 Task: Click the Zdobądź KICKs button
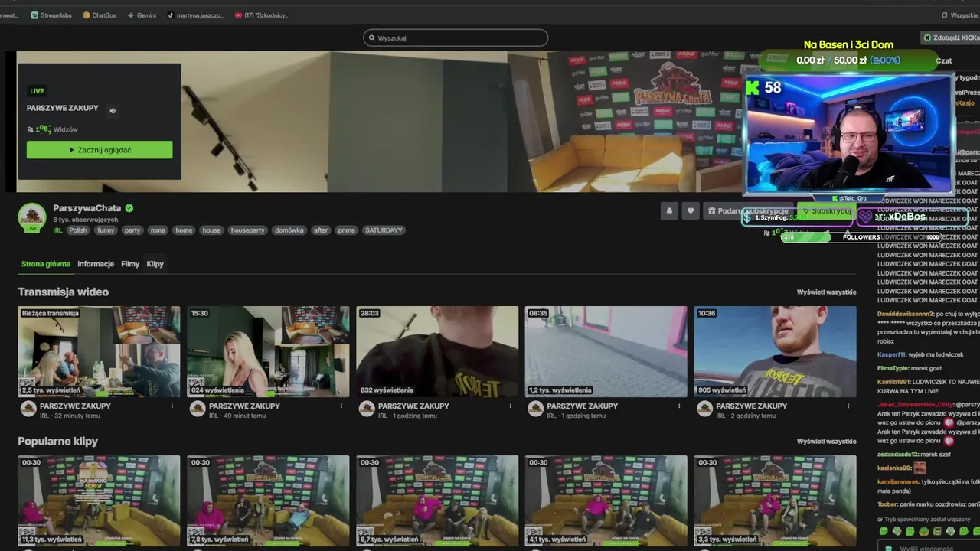coord(950,37)
